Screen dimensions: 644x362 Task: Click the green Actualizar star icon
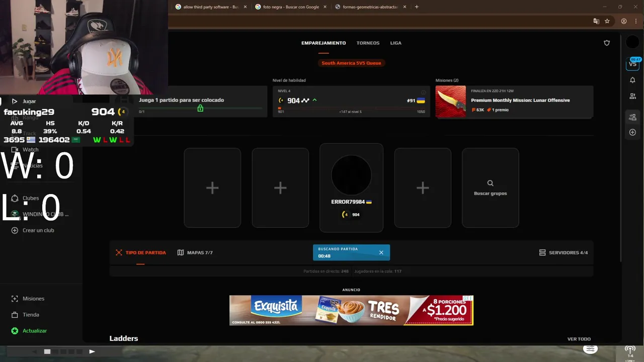pyautogui.click(x=15, y=331)
